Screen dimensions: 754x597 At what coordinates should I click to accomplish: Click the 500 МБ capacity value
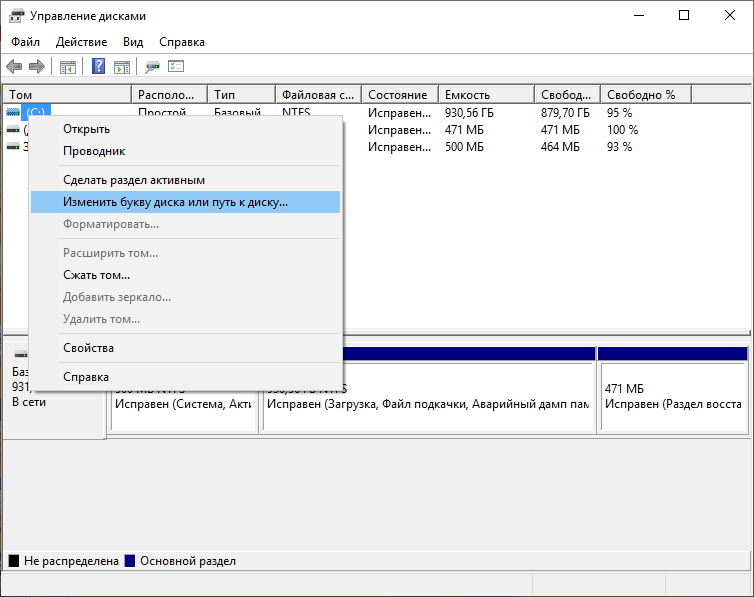pos(464,147)
